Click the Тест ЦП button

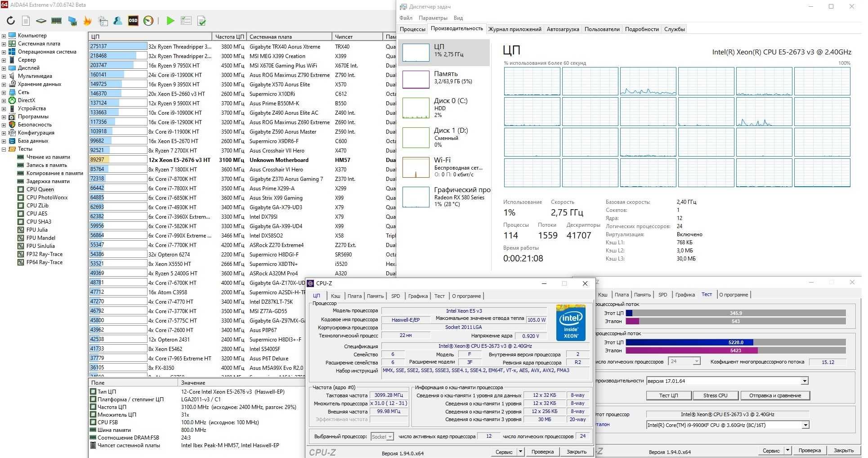[668, 395]
